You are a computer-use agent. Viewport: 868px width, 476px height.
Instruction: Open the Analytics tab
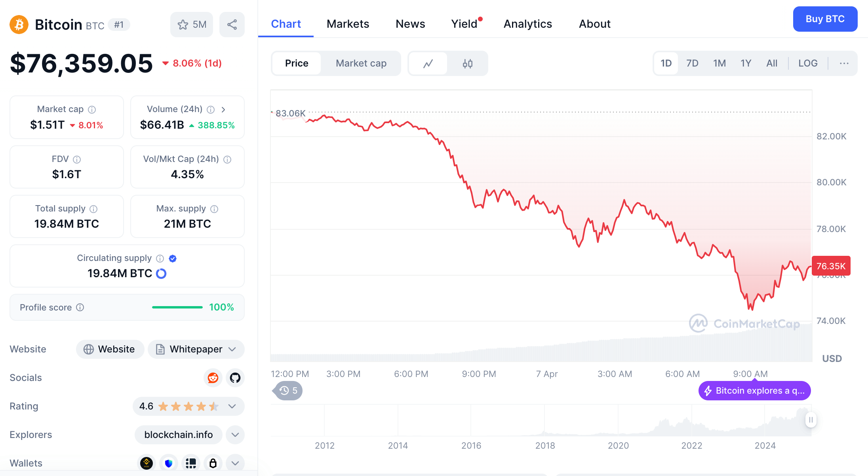point(527,24)
